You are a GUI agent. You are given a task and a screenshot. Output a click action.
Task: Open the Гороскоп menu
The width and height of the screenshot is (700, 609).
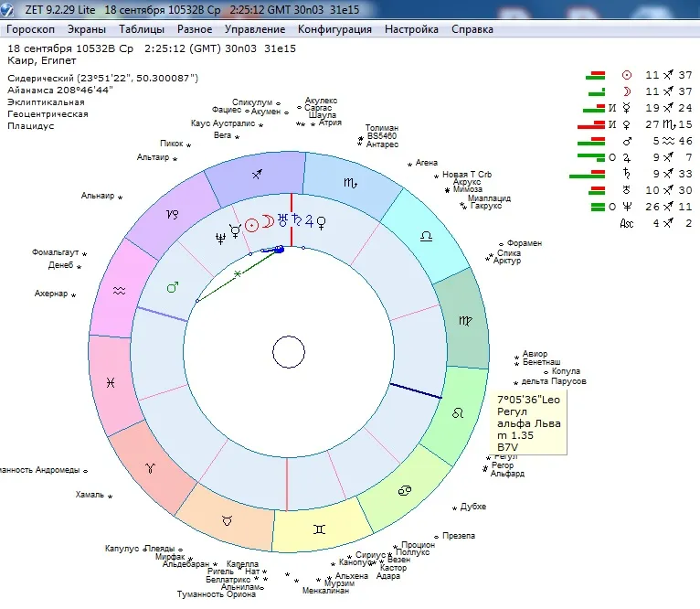(30, 29)
